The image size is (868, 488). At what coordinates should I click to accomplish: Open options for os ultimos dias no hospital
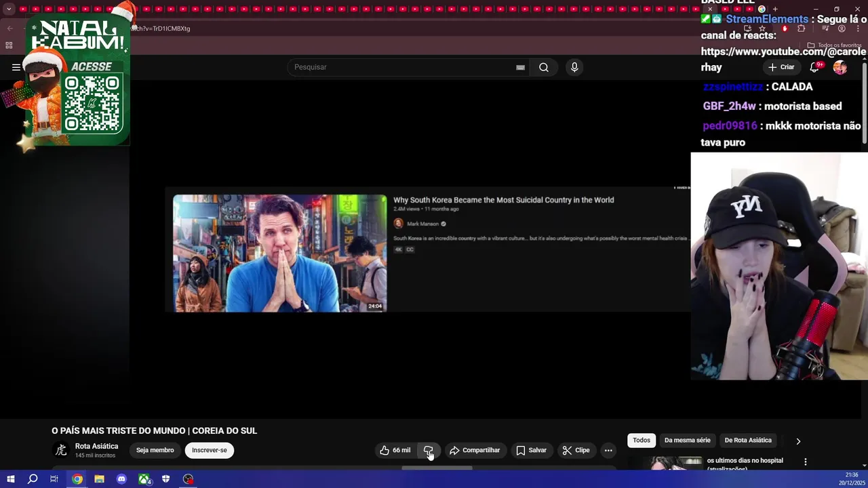806,462
